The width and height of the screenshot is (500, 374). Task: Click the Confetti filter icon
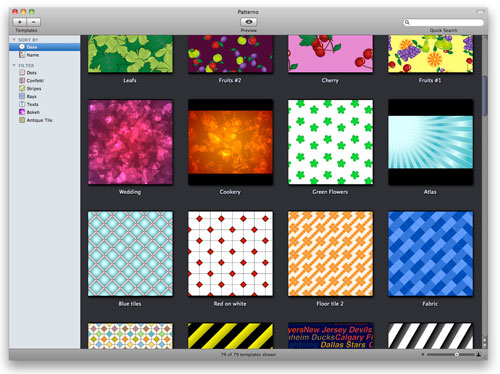coord(22,80)
